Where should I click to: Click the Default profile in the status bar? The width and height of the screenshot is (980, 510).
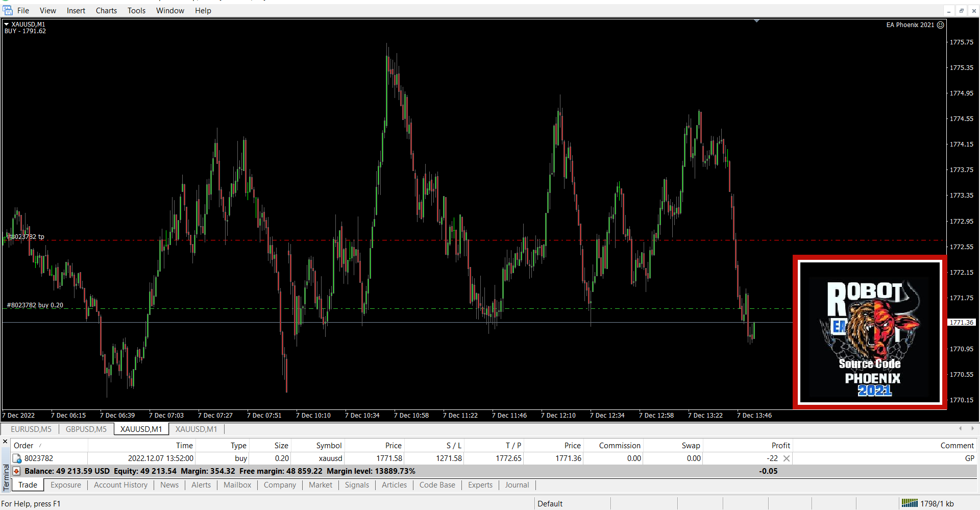[x=550, y=503]
